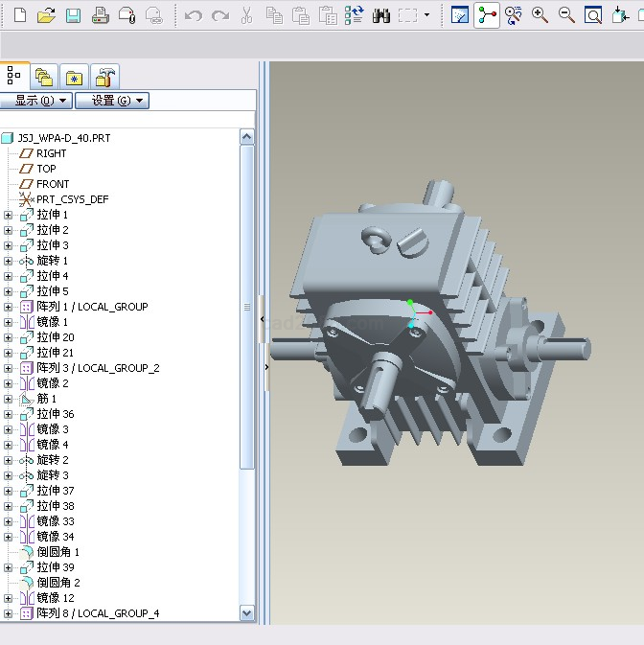
Task: Expand 阵列 1 / LOCAL_GROUP tree node
Action: [9, 307]
